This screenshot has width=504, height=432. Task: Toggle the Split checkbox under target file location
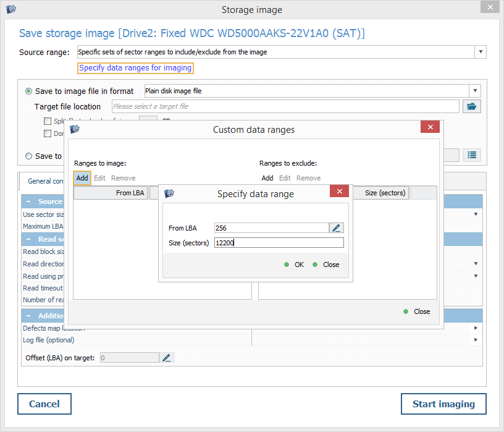[48, 121]
